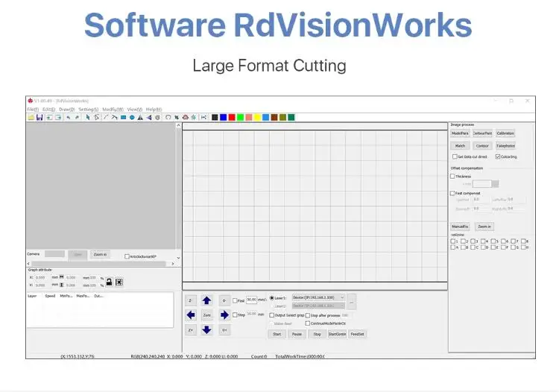Click the Pause button
Viewport: 559px width, 392px height.
tap(297, 334)
